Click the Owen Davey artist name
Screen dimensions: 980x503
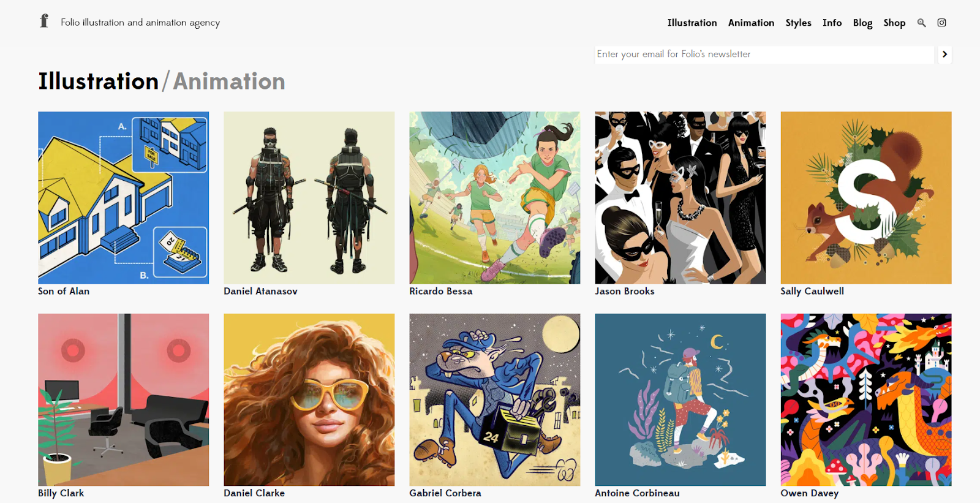(x=809, y=493)
